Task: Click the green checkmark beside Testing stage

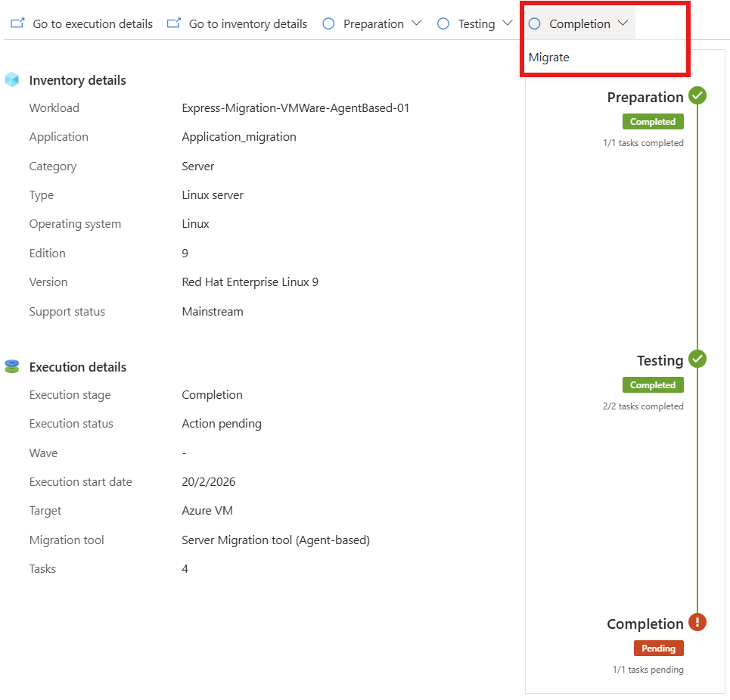Action: point(697,359)
